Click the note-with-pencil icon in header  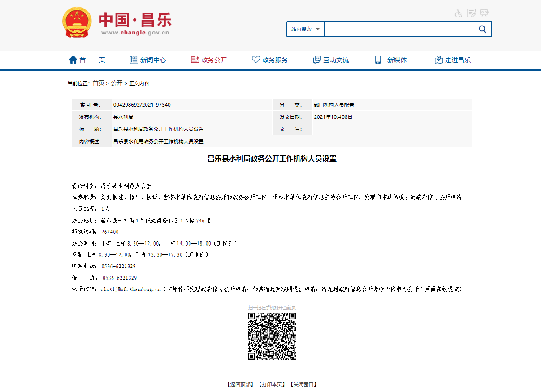point(471,13)
